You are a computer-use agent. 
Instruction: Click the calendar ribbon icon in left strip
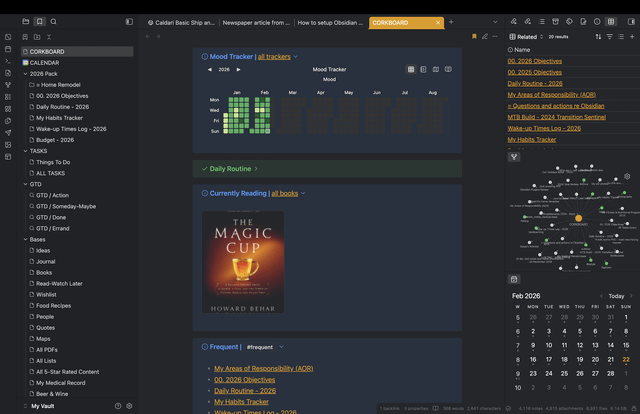(x=8, y=49)
